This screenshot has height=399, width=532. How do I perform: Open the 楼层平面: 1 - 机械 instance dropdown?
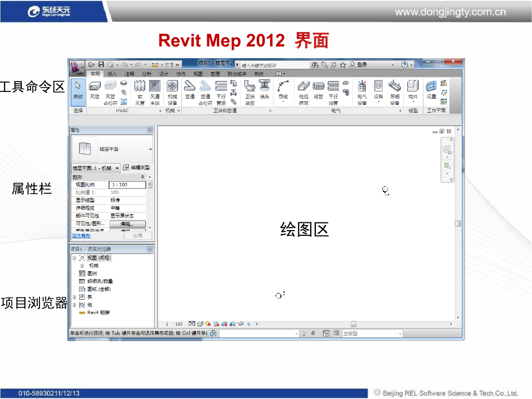[x=117, y=168]
